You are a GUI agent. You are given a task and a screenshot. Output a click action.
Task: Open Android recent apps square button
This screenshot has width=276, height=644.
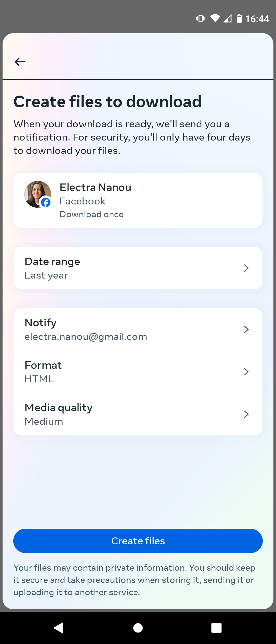[x=216, y=628]
